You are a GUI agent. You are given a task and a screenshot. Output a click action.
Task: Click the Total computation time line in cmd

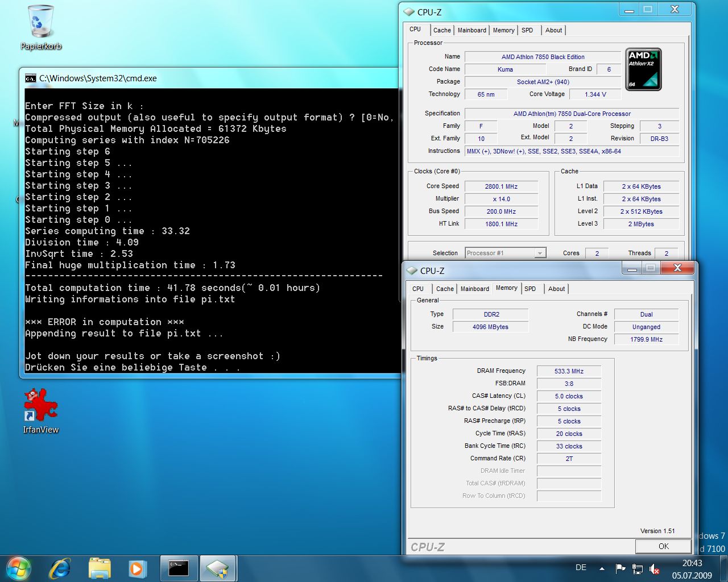click(172, 288)
